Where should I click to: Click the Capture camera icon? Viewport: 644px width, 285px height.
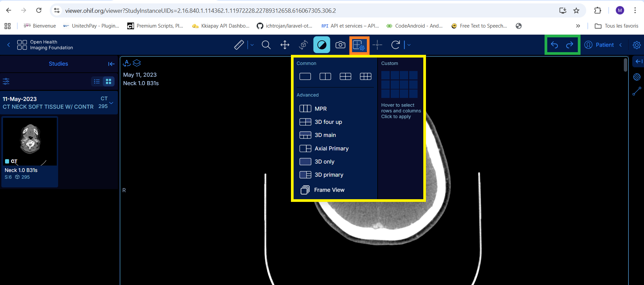pyautogui.click(x=340, y=45)
